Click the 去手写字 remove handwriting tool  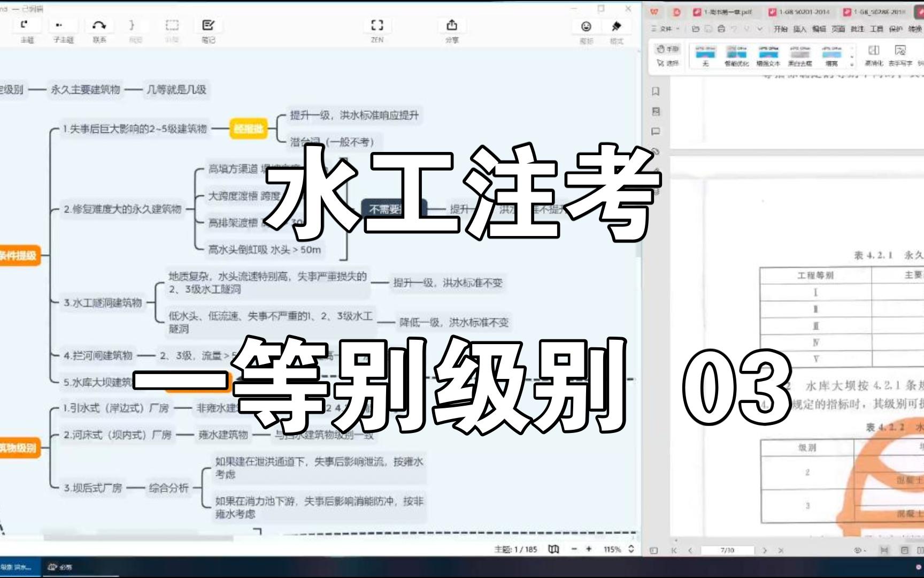900,56
